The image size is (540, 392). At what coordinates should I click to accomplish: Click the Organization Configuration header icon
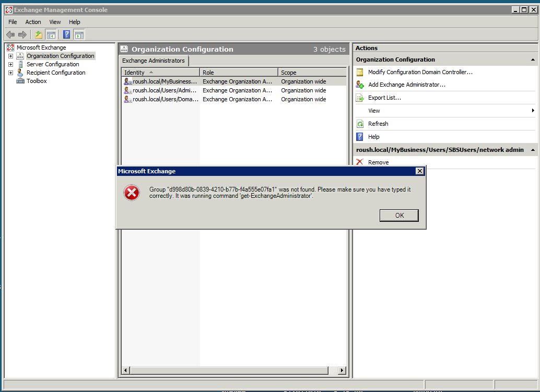124,49
